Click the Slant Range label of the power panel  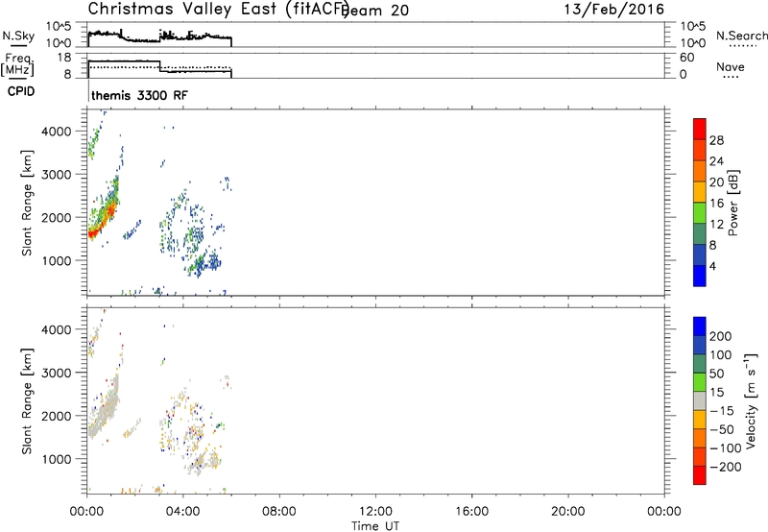[27, 203]
